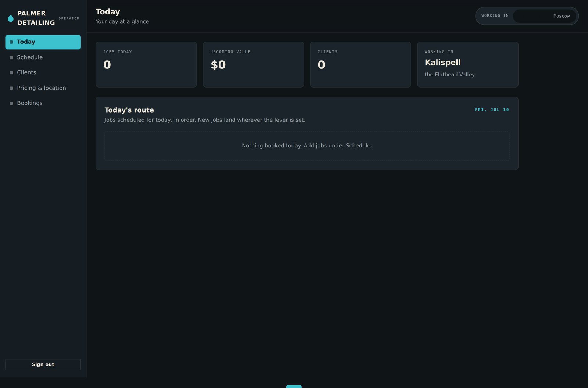Sign out of the operator account
Screen dimensions: 588x388
(x=43, y=364)
